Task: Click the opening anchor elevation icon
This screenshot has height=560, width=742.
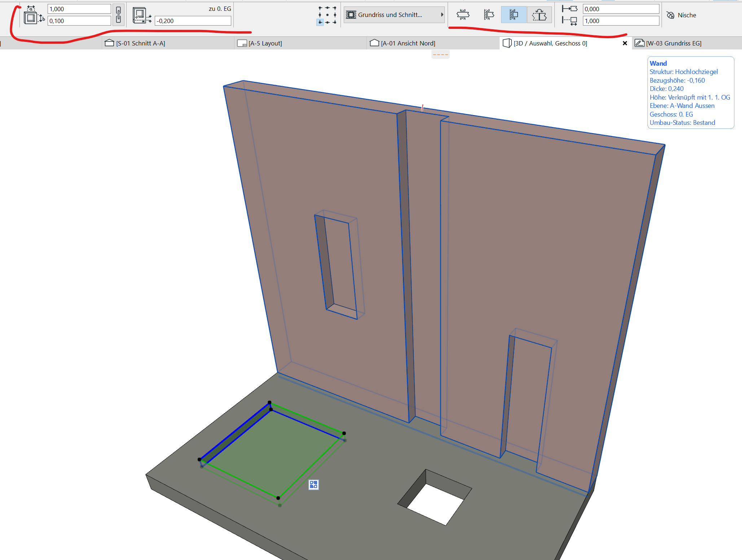Action: tap(142, 15)
